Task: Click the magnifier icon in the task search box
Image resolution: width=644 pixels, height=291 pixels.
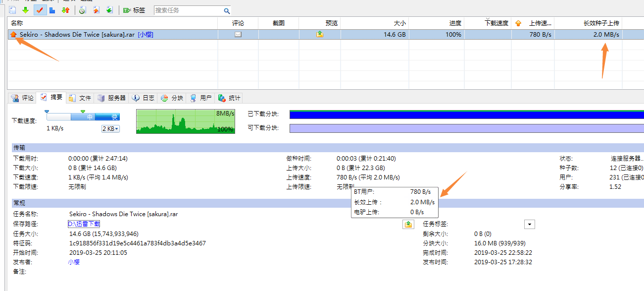Action: click(226, 10)
